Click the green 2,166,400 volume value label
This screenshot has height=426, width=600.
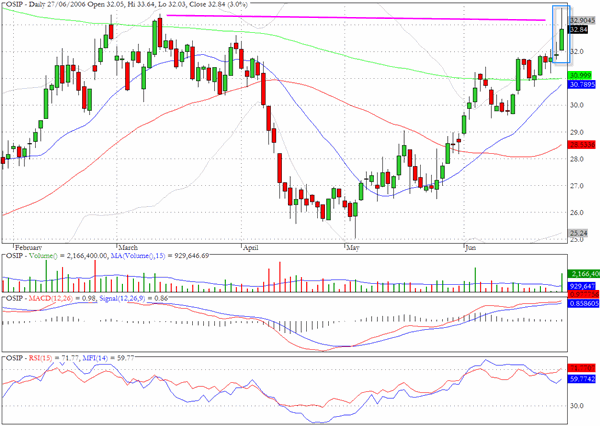[584, 274]
